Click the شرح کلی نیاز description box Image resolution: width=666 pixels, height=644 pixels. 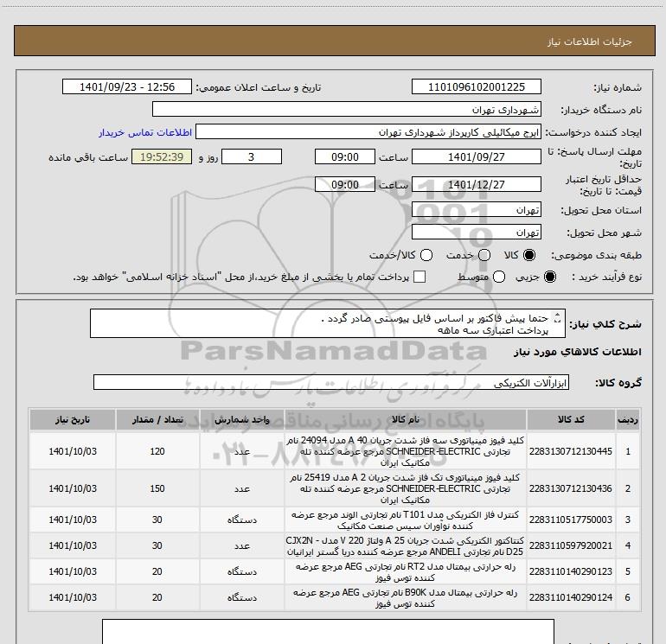(328, 323)
